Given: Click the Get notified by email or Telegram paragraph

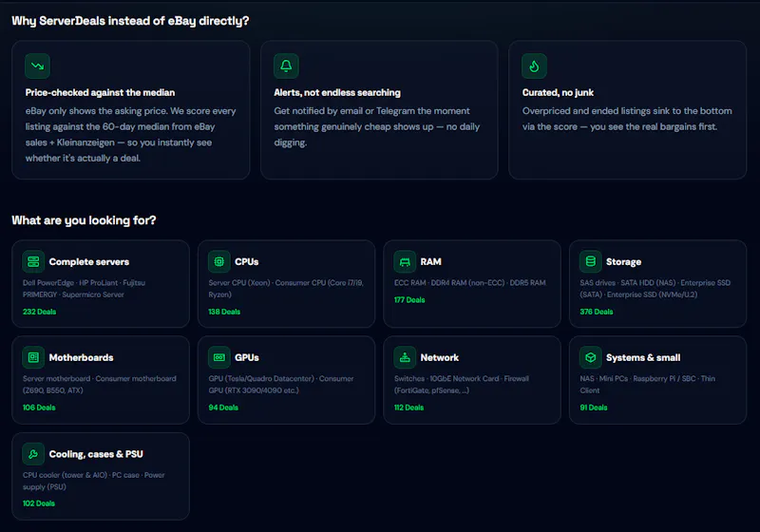Looking at the screenshot, I should click(376, 126).
